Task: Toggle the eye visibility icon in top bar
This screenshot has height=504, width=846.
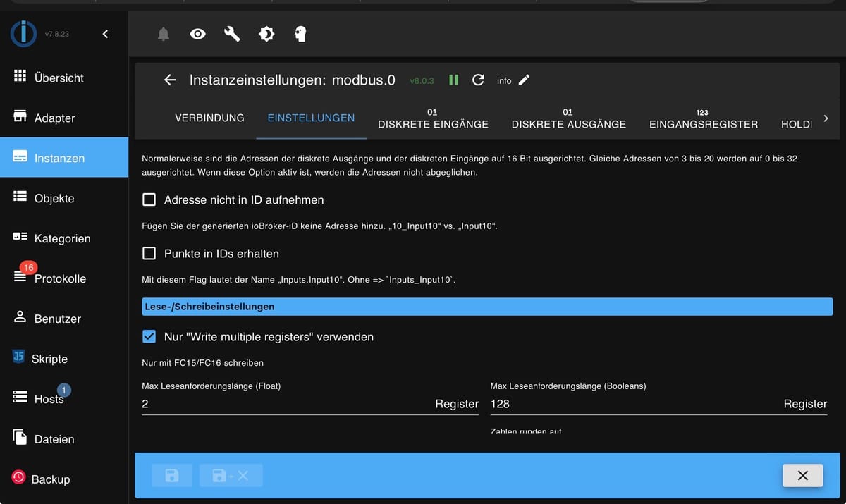Action: [198, 34]
